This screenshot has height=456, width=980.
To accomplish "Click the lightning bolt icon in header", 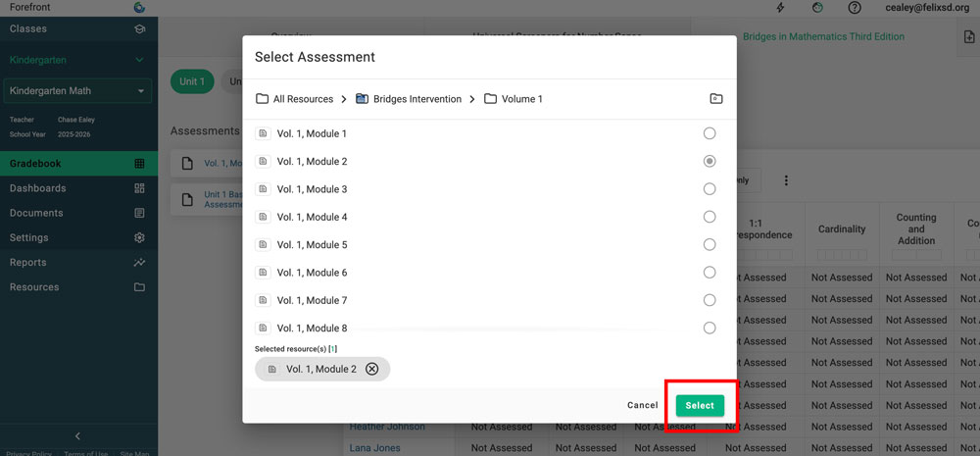I will 780,8.
